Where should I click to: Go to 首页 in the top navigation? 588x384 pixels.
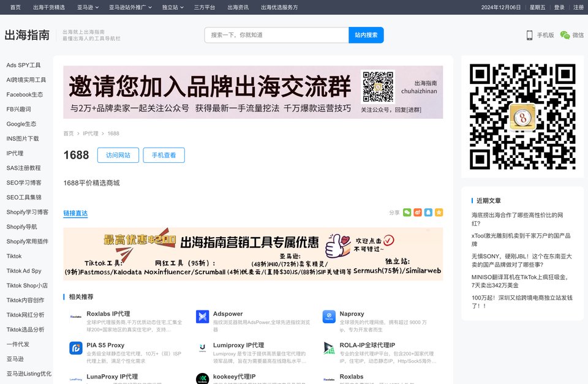(15, 7)
